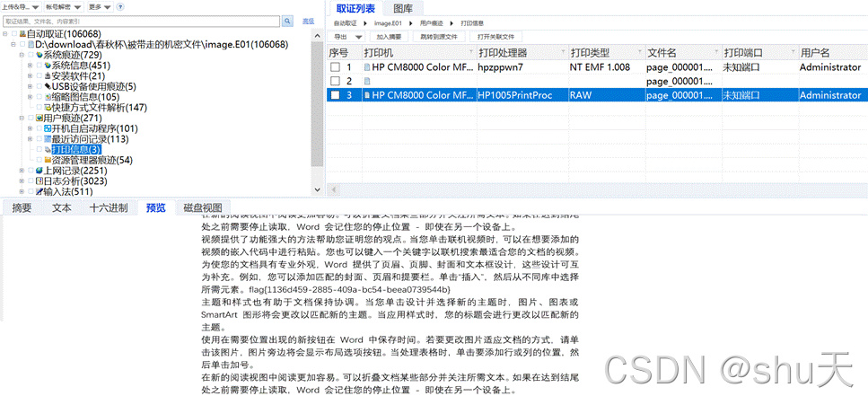Expand the 系统信息 tree node
Screen dimensions: 868x396
tap(31, 66)
